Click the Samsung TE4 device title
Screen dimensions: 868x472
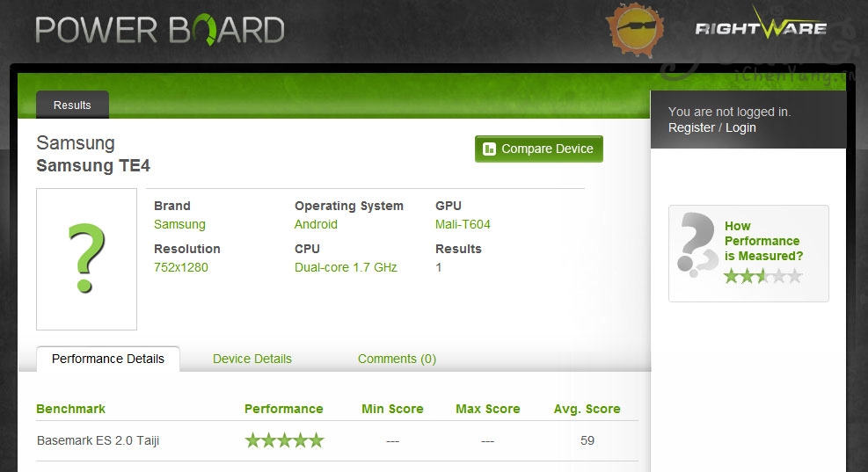click(93, 165)
